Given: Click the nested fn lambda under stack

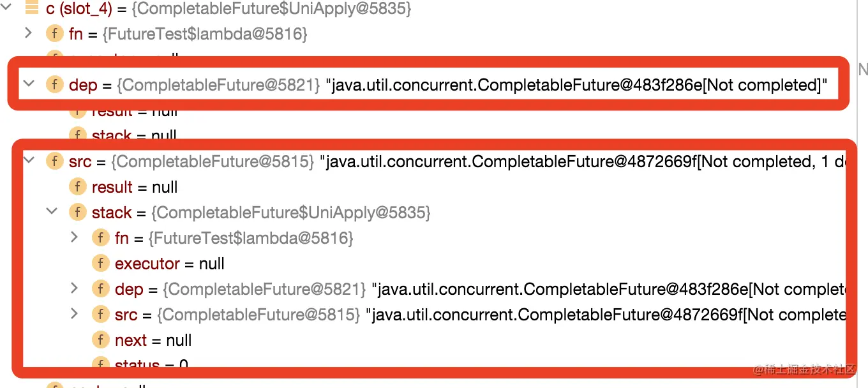Looking at the screenshot, I should click(122, 237).
